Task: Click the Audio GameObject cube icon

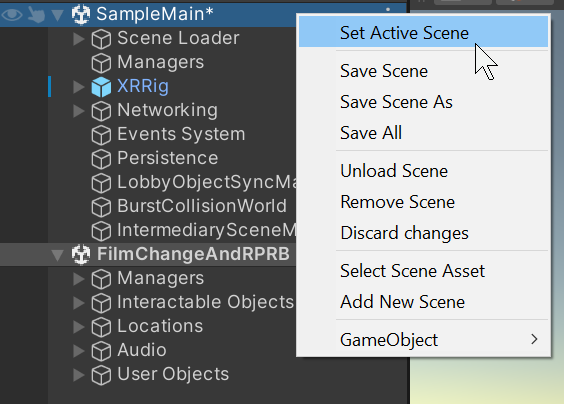Action: click(101, 351)
